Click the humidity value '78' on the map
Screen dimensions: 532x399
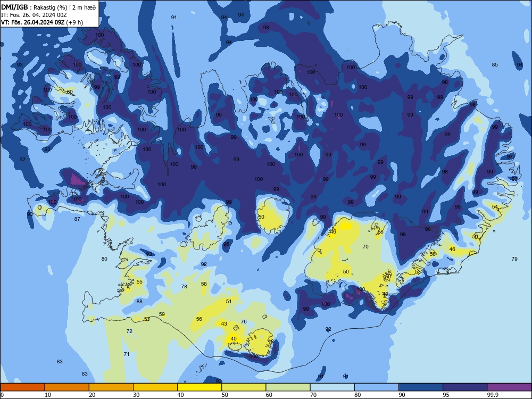pyautogui.click(x=184, y=286)
